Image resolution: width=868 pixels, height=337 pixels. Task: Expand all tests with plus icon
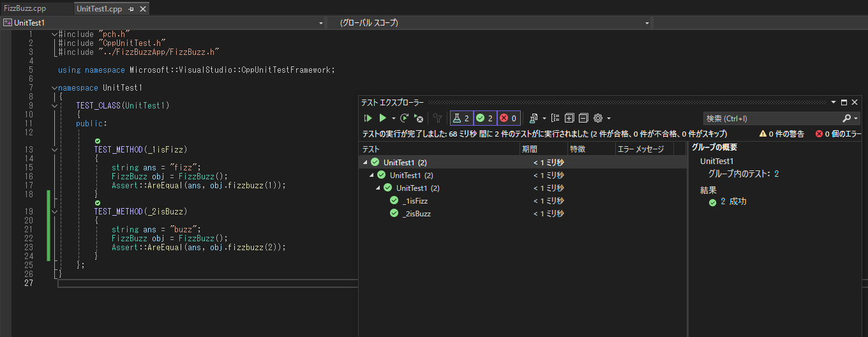569,118
